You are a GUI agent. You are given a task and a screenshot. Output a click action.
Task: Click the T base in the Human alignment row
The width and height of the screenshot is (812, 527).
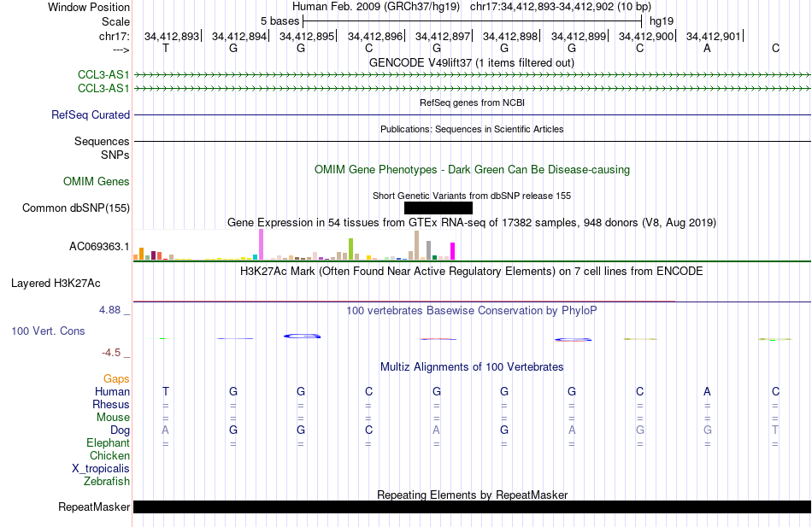click(x=166, y=391)
